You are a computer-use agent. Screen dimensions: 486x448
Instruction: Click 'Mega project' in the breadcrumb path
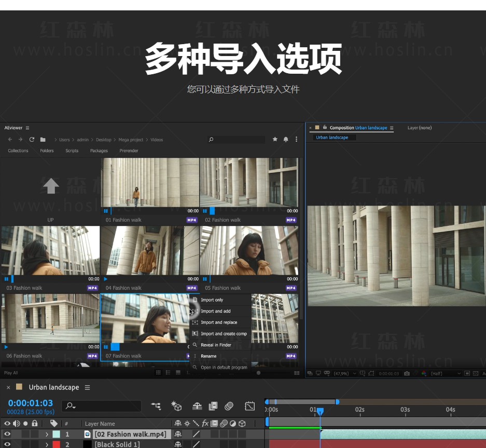pyautogui.click(x=130, y=140)
